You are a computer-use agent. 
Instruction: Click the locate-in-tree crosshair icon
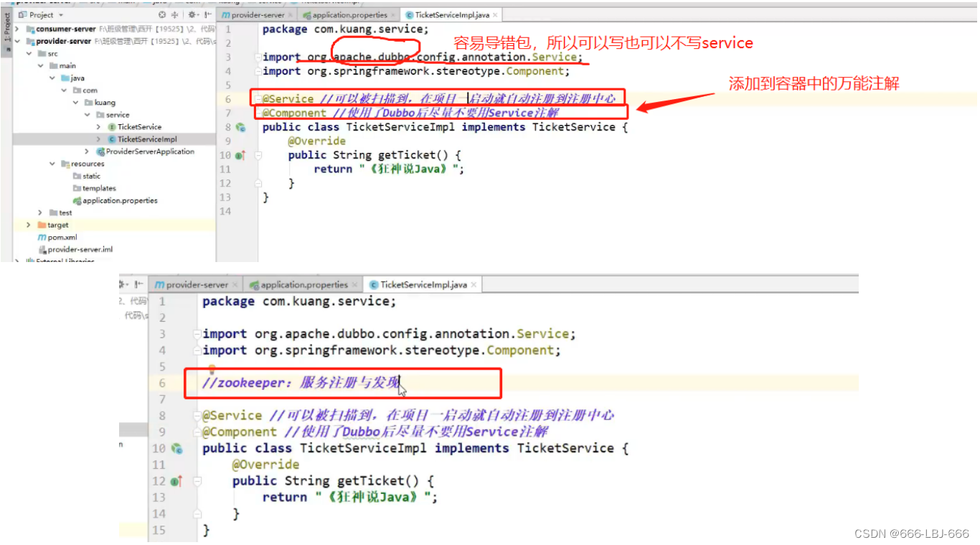163,14
